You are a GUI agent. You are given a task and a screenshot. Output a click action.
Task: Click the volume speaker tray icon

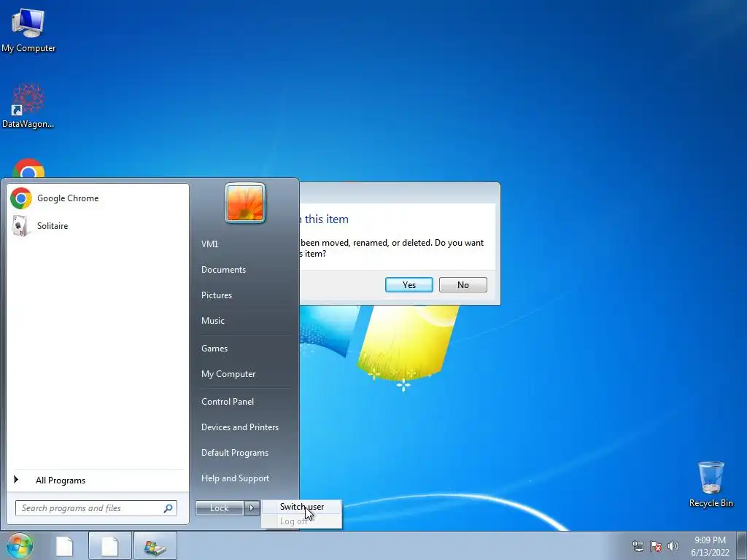click(673, 546)
